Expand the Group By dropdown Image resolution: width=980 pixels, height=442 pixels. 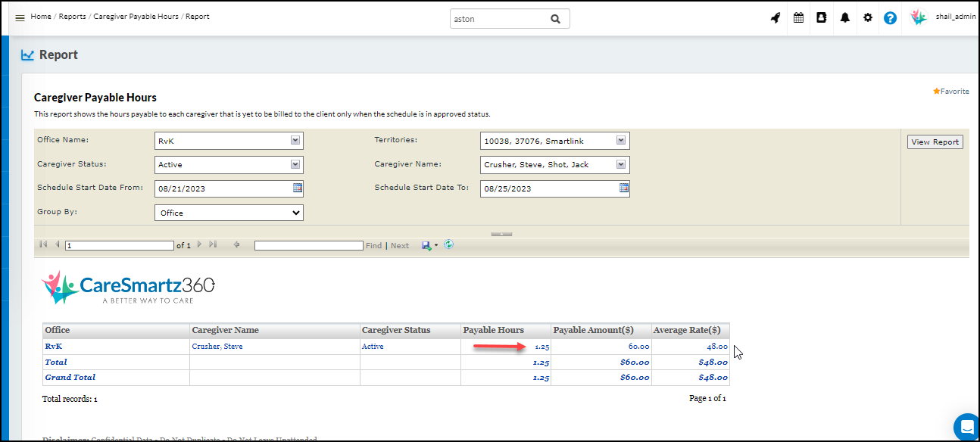coord(295,212)
